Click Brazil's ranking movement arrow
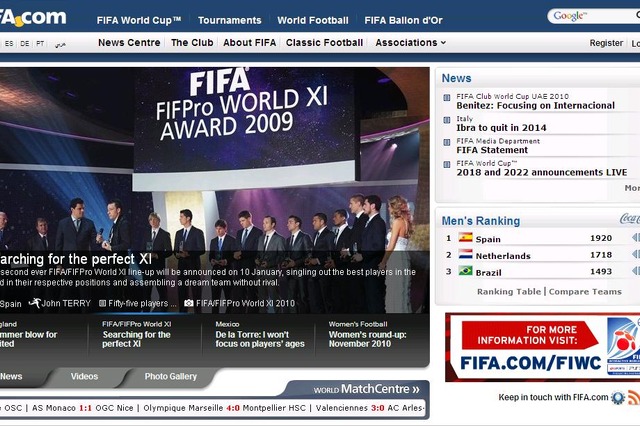The width and height of the screenshot is (640, 426). pos(636,271)
